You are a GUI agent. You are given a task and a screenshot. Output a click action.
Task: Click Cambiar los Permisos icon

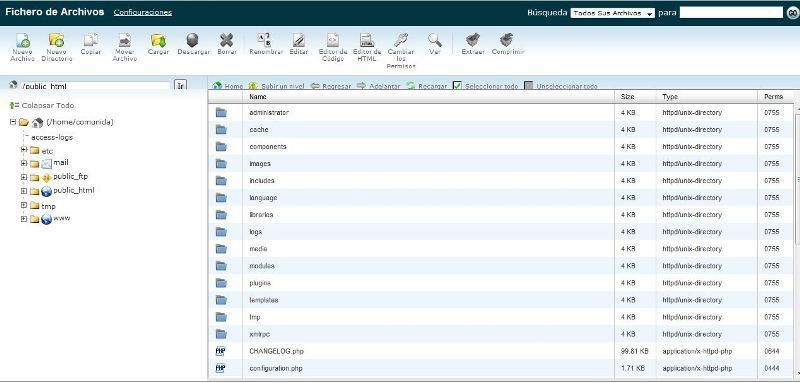pyautogui.click(x=401, y=41)
